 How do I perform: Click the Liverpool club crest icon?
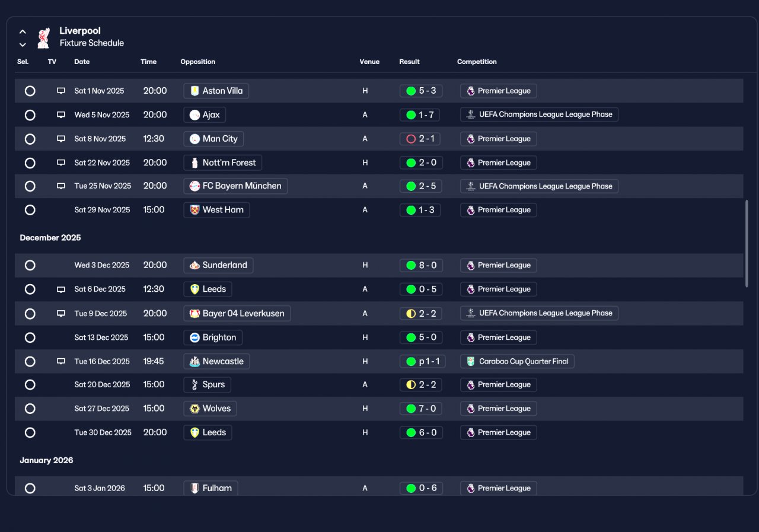(x=43, y=38)
